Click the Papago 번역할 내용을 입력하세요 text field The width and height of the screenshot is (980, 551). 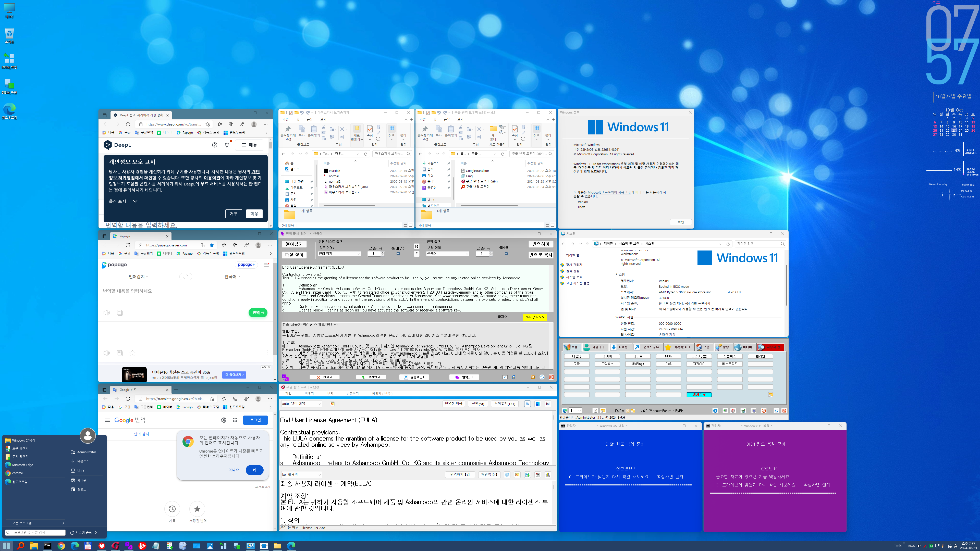tap(185, 291)
